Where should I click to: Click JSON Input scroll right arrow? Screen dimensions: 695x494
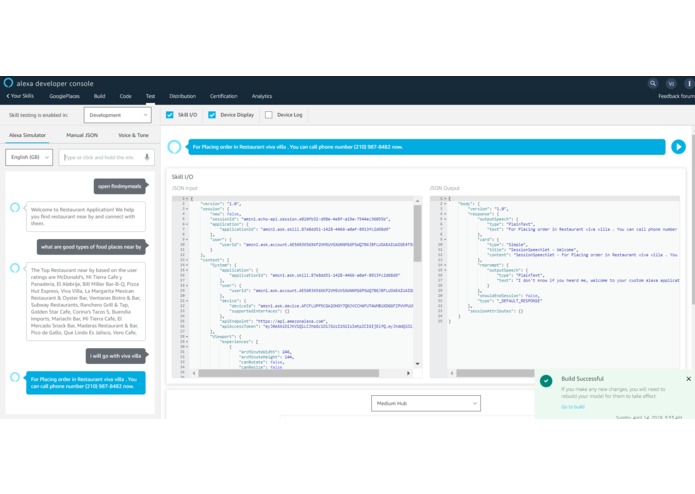pos(408,373)
